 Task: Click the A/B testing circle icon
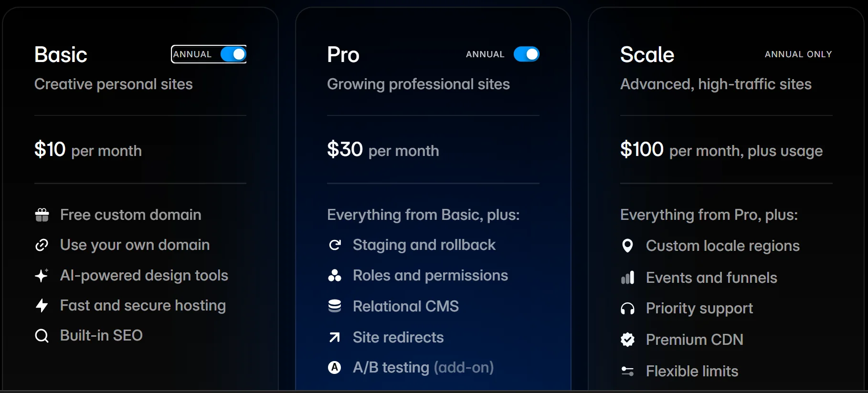335,368
